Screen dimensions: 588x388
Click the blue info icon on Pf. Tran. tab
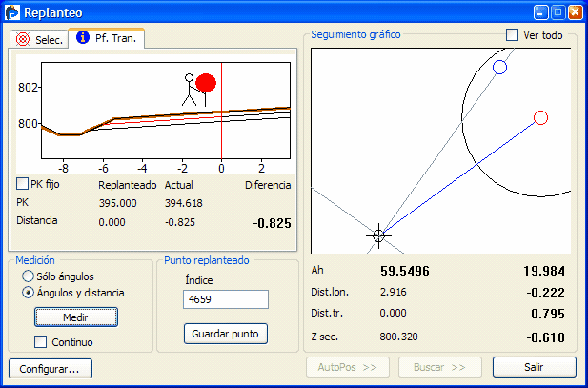tap(83, 38)
